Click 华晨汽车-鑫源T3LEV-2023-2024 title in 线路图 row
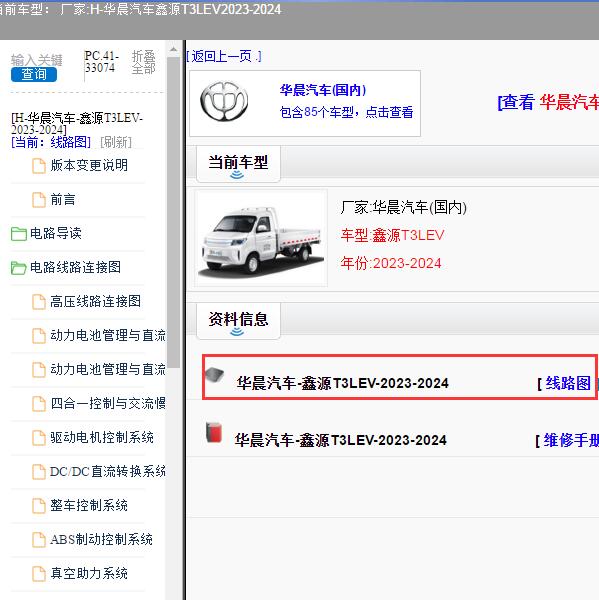Screen dimensions: 599x600 click(342, 383)
